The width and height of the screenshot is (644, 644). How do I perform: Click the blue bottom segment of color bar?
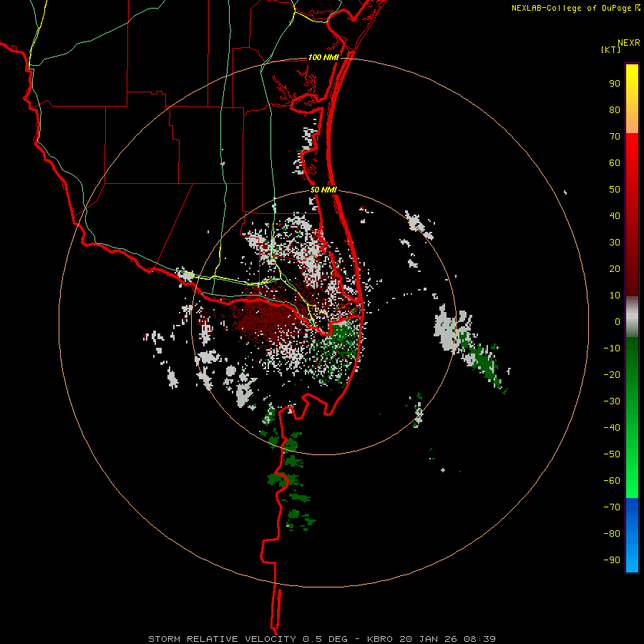click(632, 535)
